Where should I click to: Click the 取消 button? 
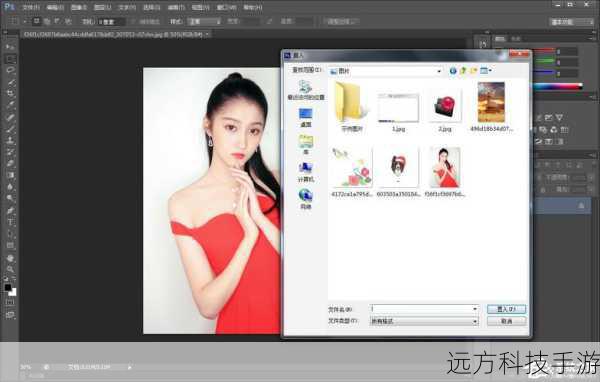point(506,321)
